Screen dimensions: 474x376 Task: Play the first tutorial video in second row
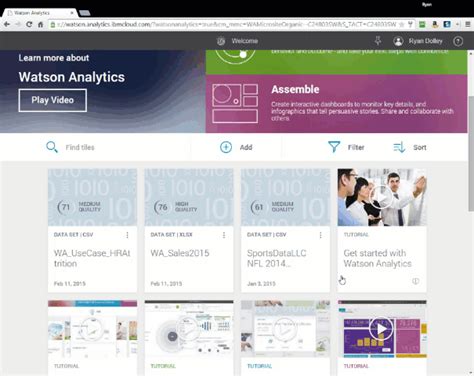[92, 329]
